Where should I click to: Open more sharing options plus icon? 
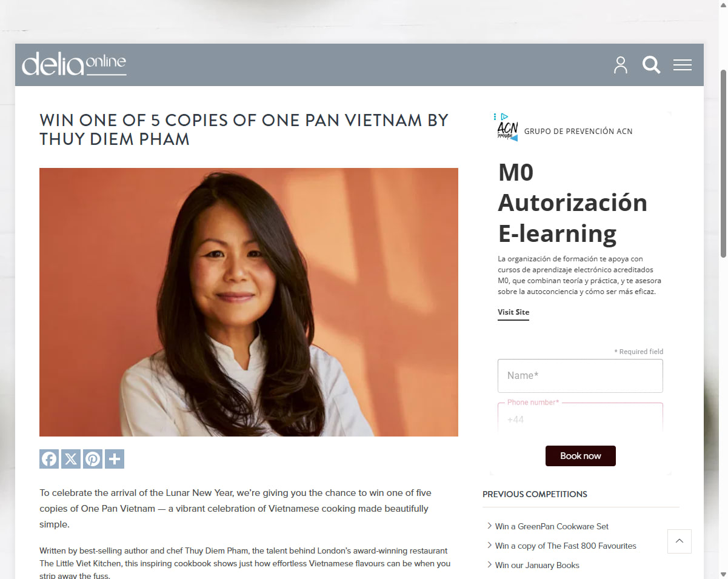[115, 459]
